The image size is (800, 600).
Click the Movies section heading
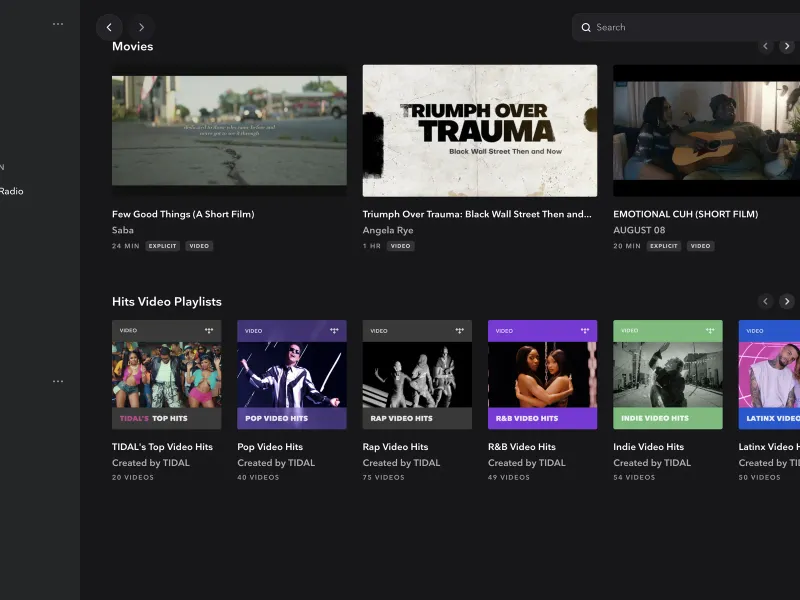point(133,46)
